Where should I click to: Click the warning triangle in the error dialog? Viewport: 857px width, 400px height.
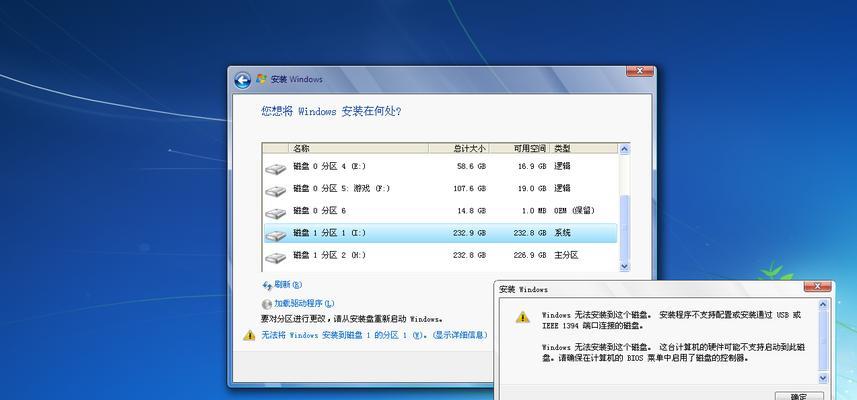coord(523,317)
